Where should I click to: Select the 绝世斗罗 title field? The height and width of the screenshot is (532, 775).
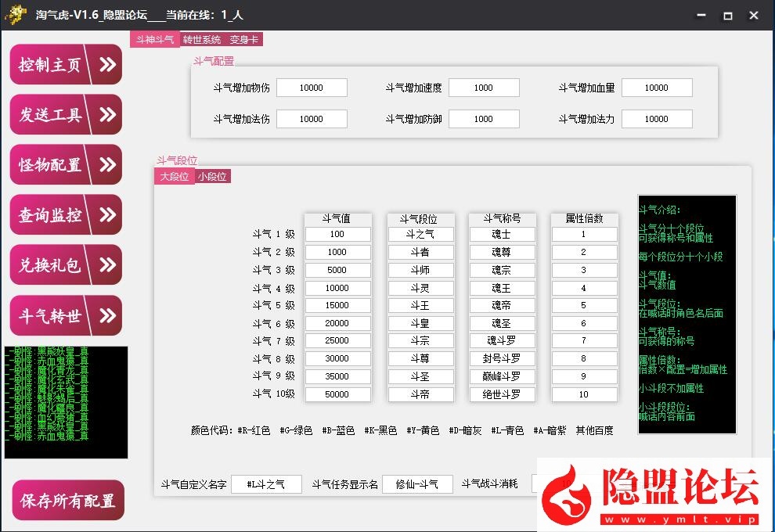tap(502, 394)
